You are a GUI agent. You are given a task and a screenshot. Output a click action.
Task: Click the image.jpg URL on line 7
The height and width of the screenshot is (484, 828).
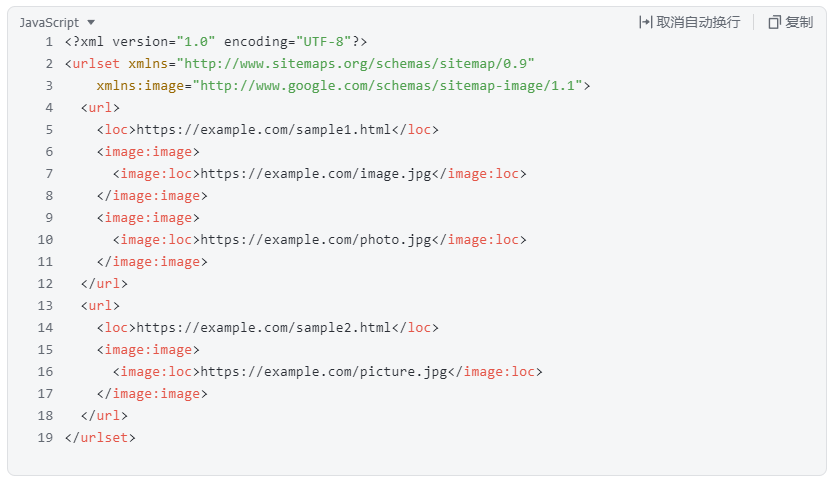point(316,174)
